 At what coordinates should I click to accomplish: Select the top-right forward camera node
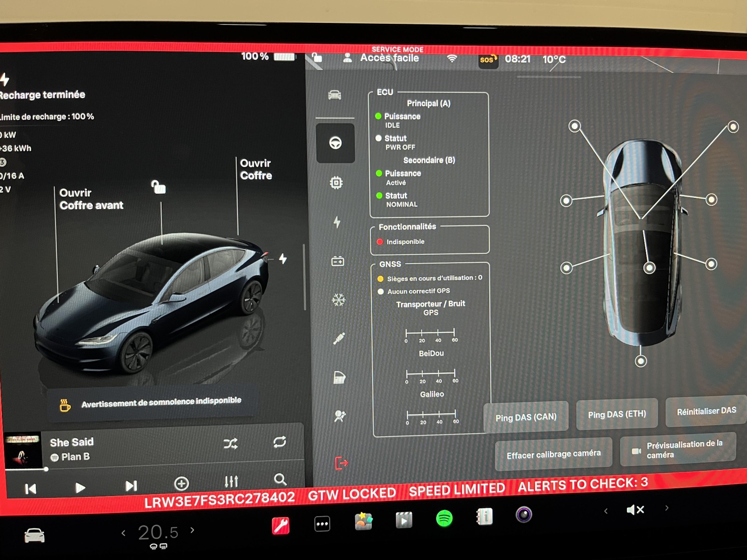733,127
